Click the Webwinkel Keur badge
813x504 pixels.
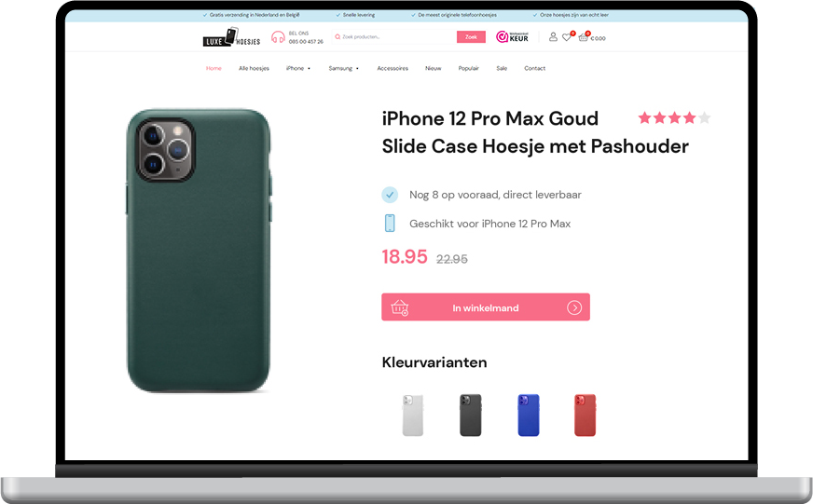pos(512,36)
